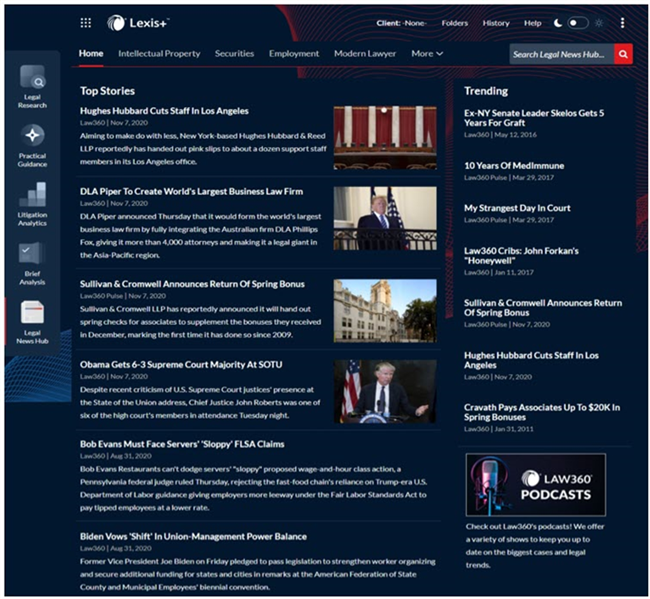Image resolution: width=650 pixels, height=599 pixels.
Task: Open Brief Analysis from the sidebar
Action: [32, 264]
